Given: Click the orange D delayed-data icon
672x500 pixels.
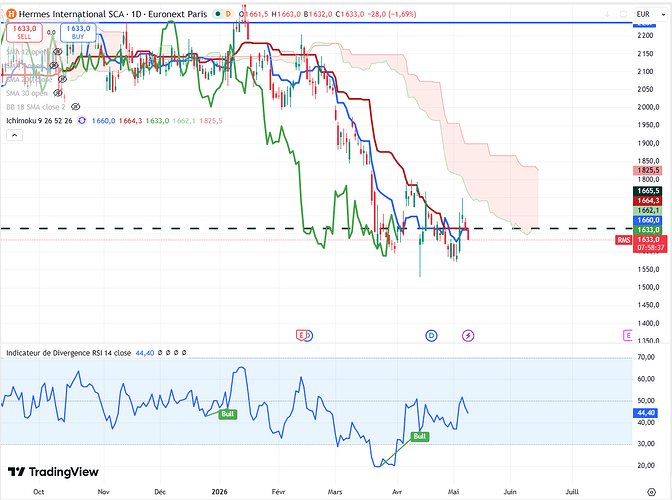Looking at the screenshot, I should [x=228, y=14].
